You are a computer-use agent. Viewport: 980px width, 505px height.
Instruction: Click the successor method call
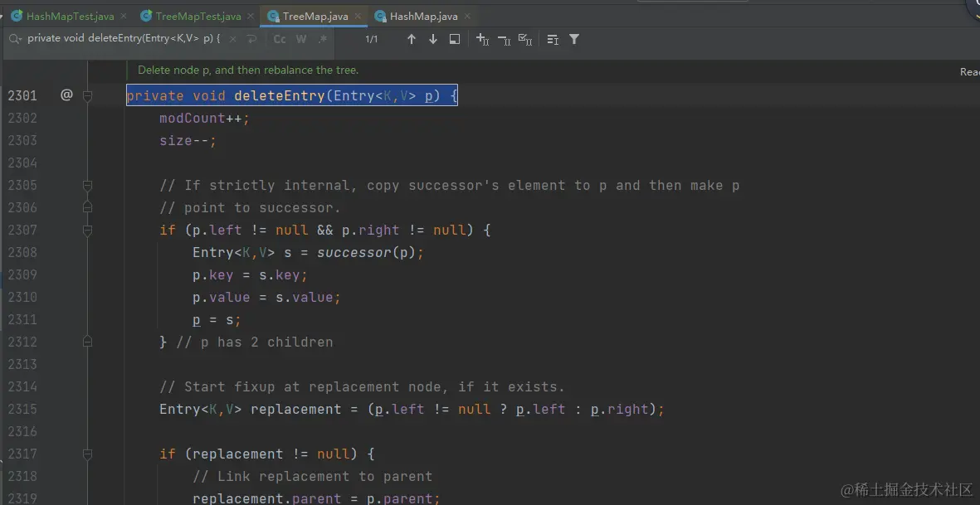[353, 252]
